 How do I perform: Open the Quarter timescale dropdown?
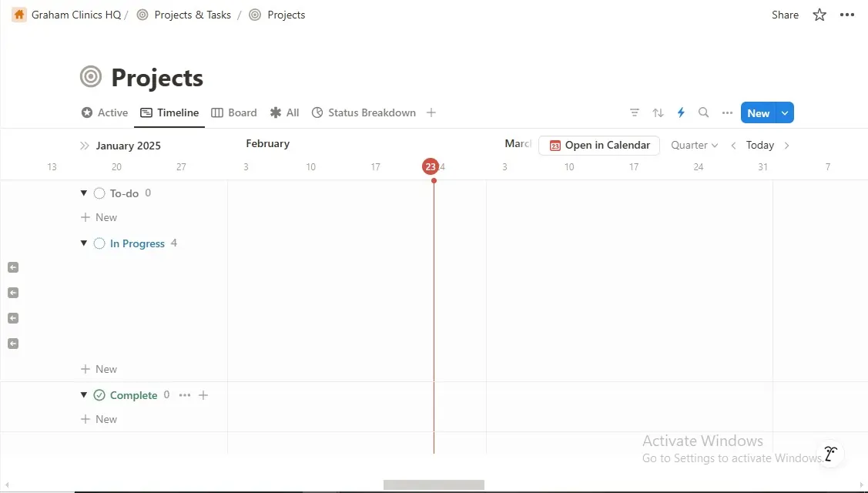coord(694,145)
